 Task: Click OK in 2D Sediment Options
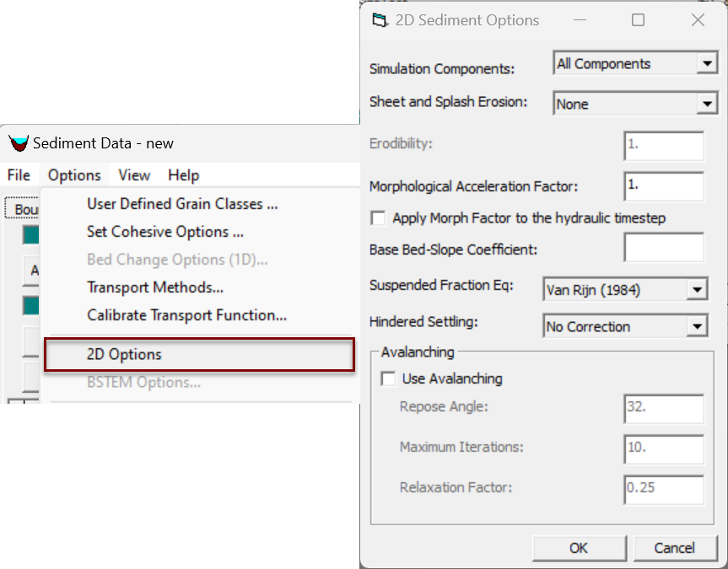tap(579, 548)
